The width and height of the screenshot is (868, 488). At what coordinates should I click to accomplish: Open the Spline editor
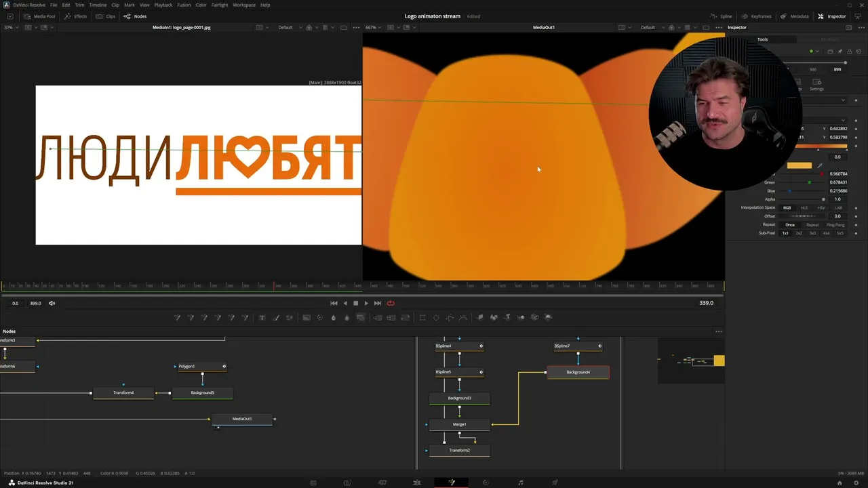coord(721,16)
